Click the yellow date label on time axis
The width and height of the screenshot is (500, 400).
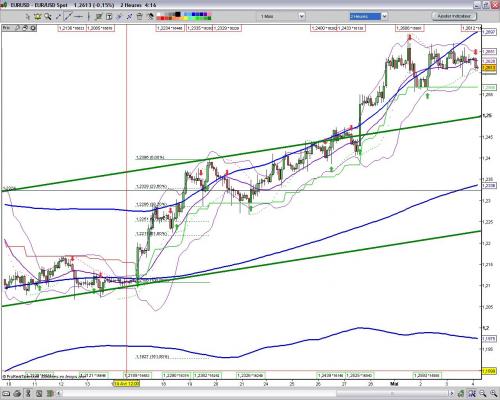click(127, 384)
